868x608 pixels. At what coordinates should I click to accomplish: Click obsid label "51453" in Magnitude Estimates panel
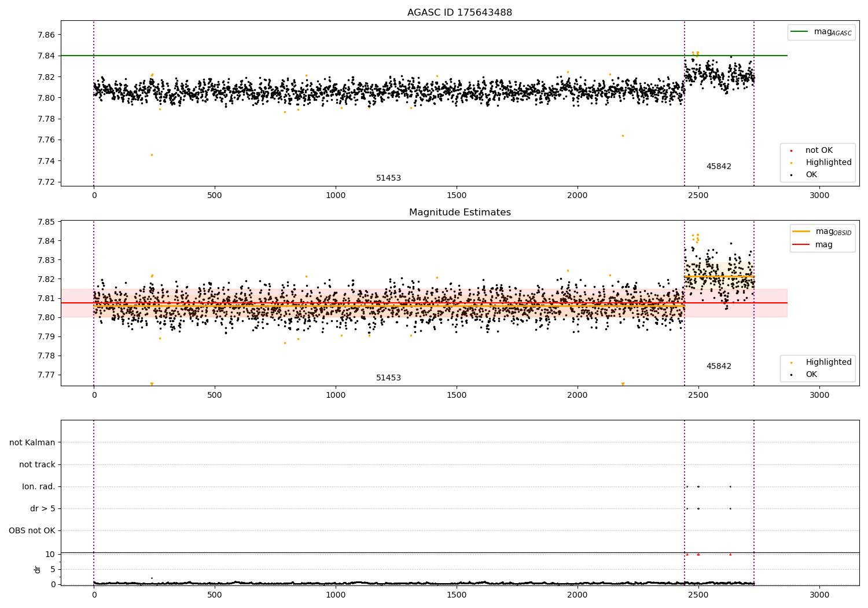click(x=388, y=378)
